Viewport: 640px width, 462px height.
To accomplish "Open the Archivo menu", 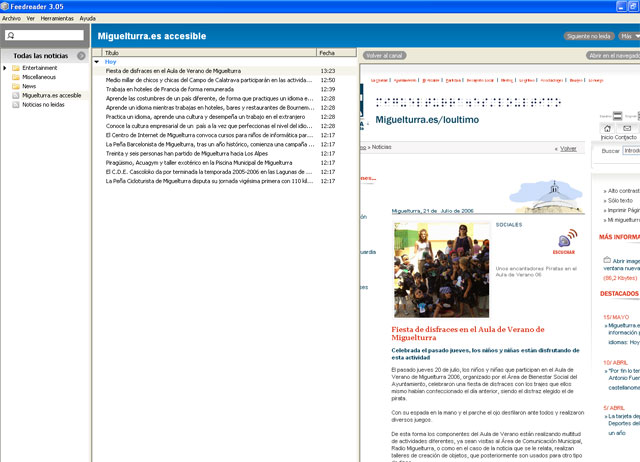I will tap(11, 18).
